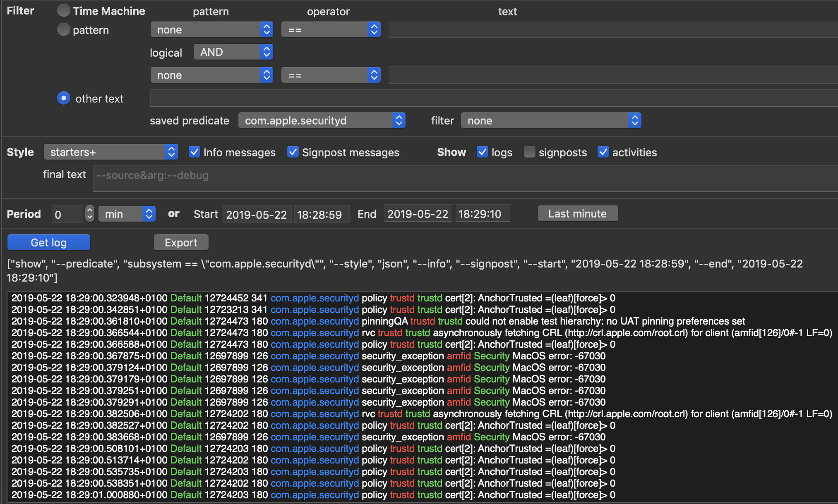Toggle the Signpost messages checkbox

(293, 152)
